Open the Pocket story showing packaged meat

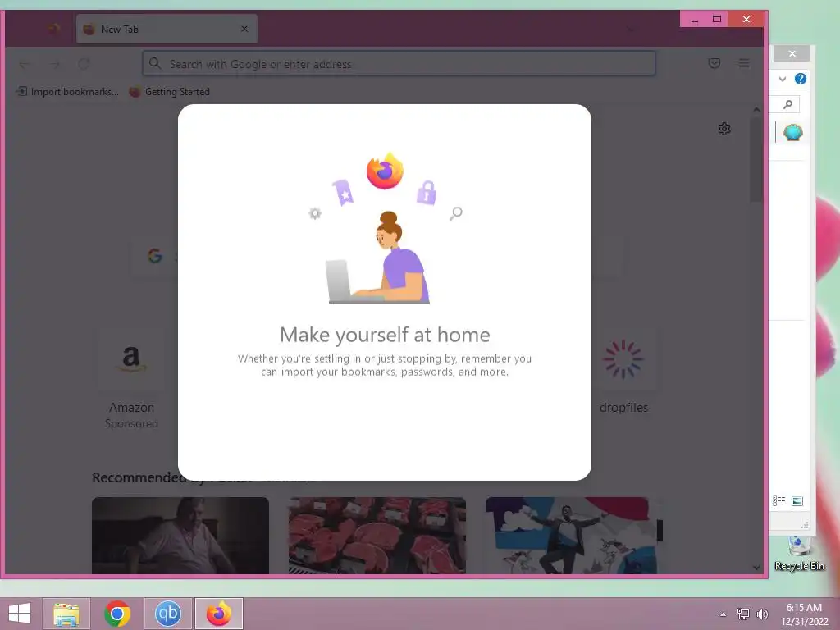377,535
